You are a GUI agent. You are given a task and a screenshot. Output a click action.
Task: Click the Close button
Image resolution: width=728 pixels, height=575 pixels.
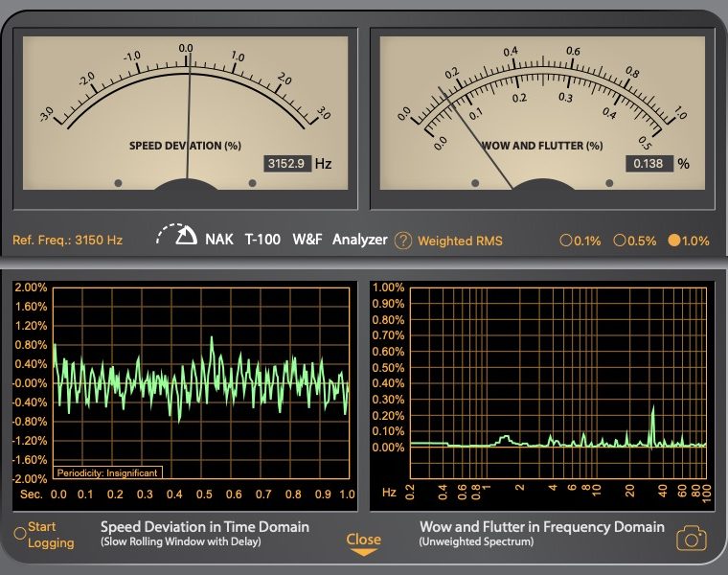(x=364, y=540)
